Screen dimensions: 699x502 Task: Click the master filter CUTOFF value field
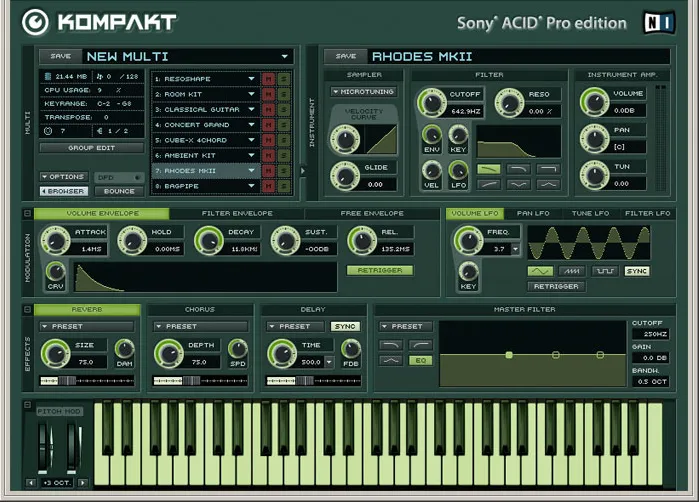click(650, 334)
